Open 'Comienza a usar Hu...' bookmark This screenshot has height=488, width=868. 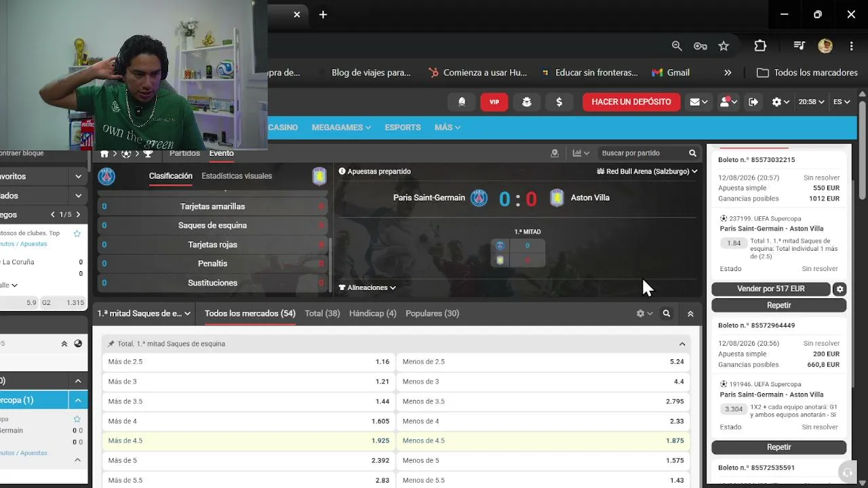point(477,73)
